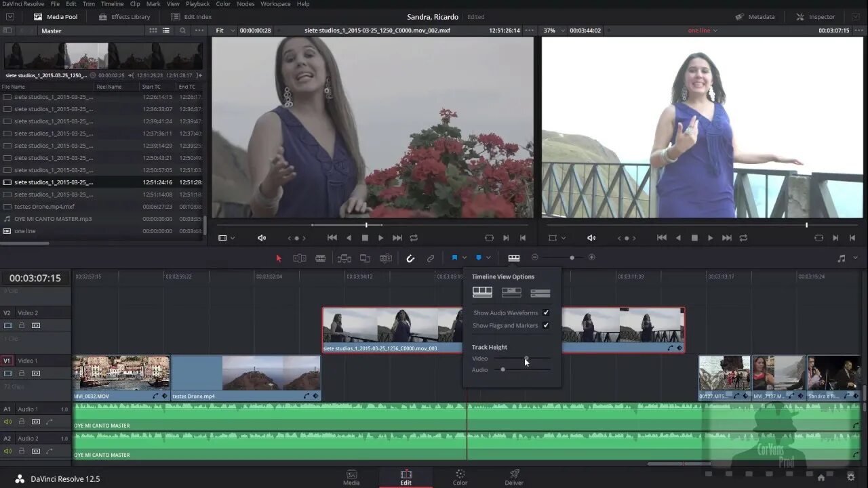
Task: Lock the Video 2 track
Action: point(22,325)
